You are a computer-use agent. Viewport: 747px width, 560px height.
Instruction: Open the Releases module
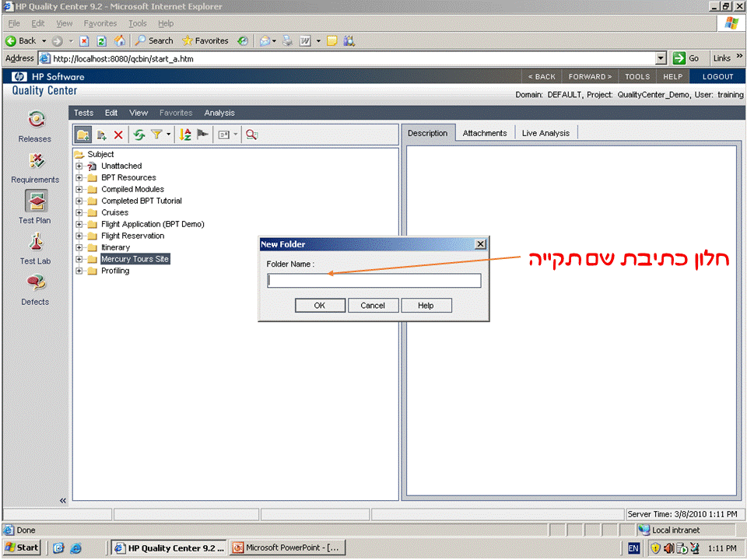(x=35, y=127)
